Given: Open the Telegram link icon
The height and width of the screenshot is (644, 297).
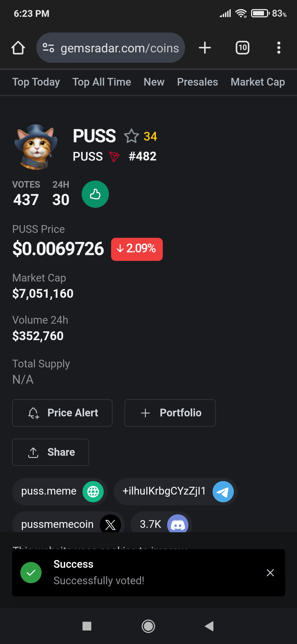Looking at the screenshot, I should point(223,492).
